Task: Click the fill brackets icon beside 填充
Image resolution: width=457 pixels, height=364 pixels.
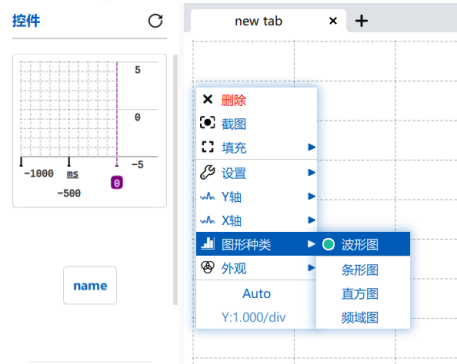Action: click(207, 147)
